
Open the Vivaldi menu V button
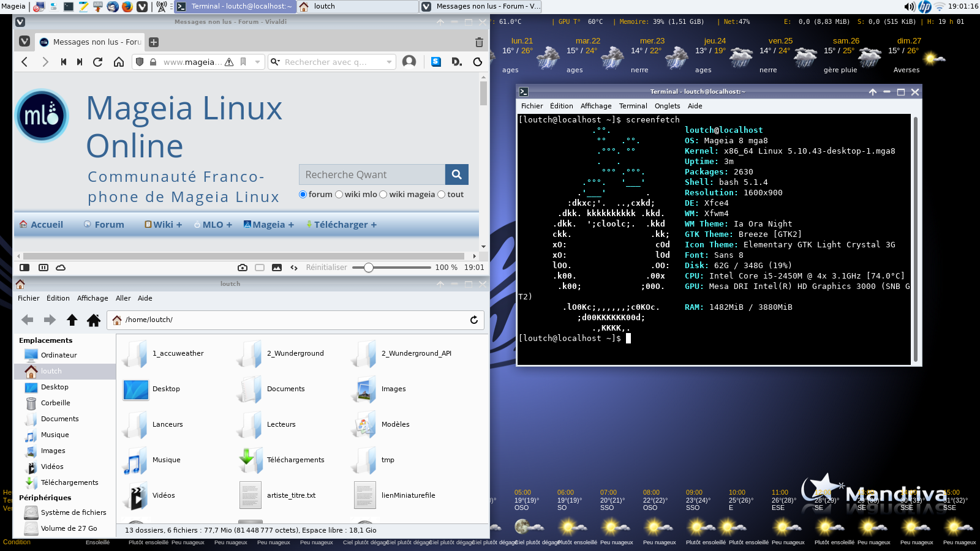click(x=24, y=42)
